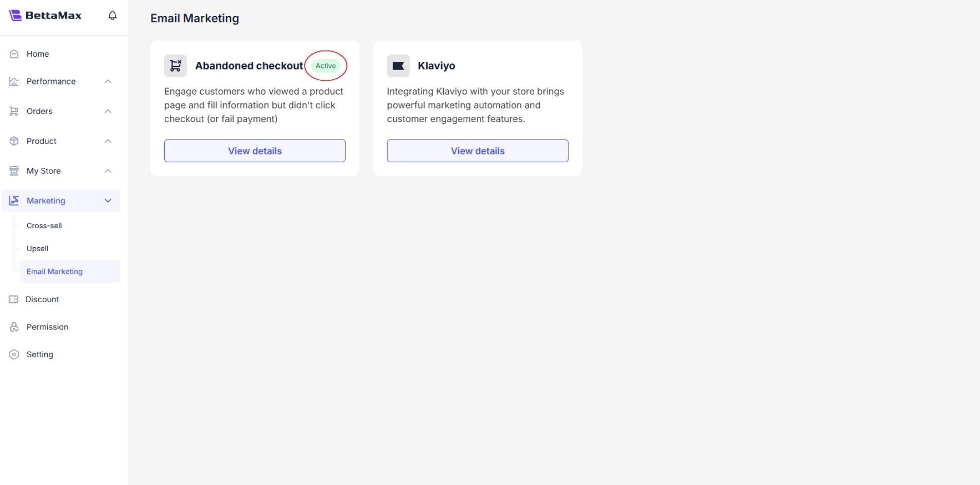Click the Email Marketing page heading
The height and width of the screenshot is (485, 980).
(195, 19)
